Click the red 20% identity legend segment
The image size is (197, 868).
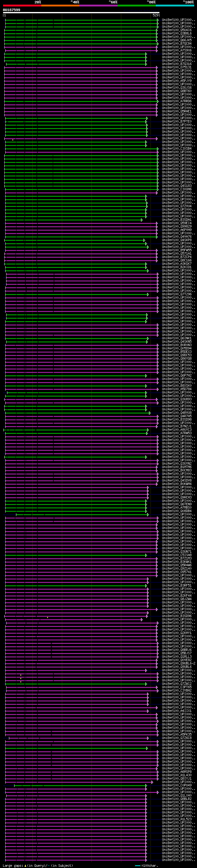[x=22, y=6]
